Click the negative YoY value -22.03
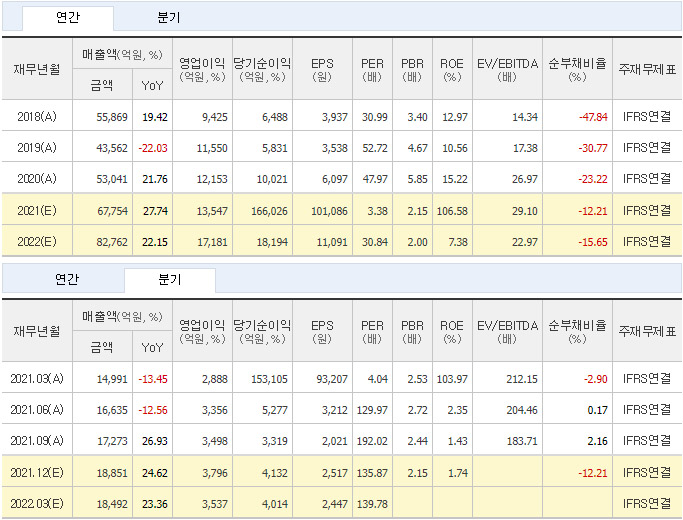 click(153, 148)
